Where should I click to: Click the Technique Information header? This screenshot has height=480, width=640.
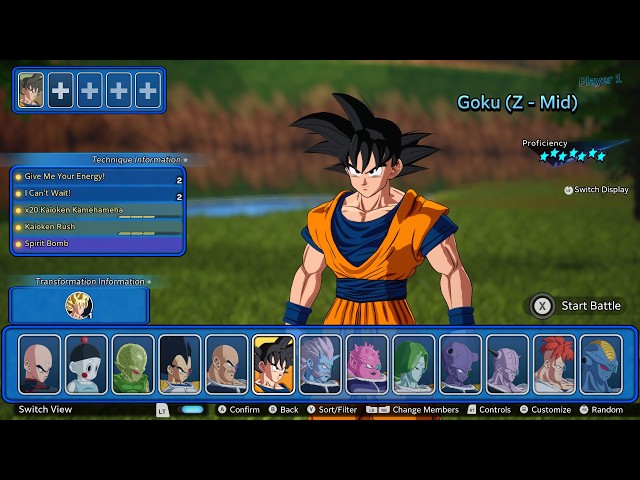coord(139,160)
